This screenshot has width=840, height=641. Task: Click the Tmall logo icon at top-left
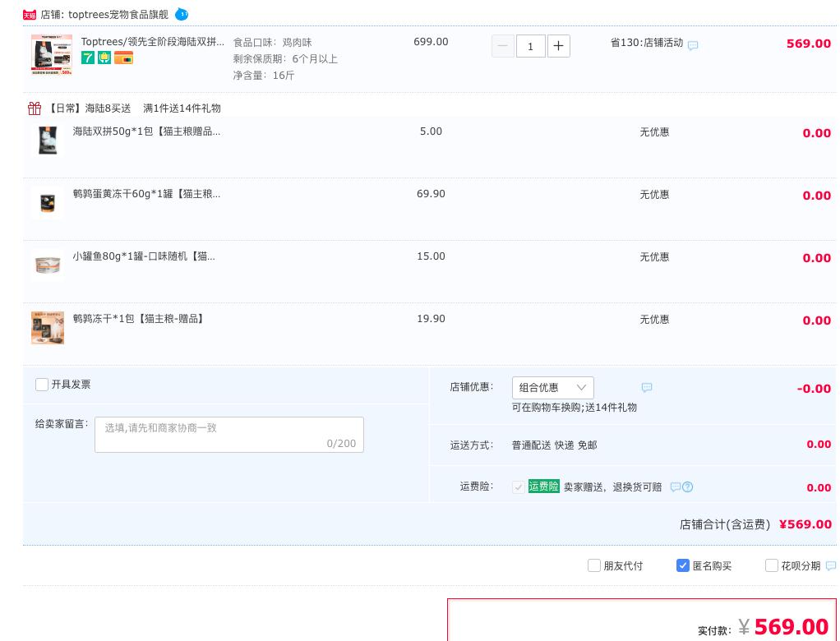point(30,14)
